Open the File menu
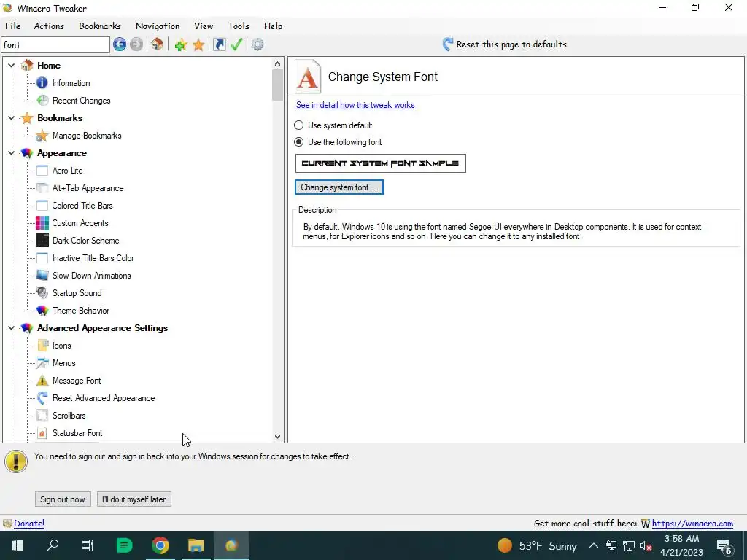 click(x=13, y=26)
